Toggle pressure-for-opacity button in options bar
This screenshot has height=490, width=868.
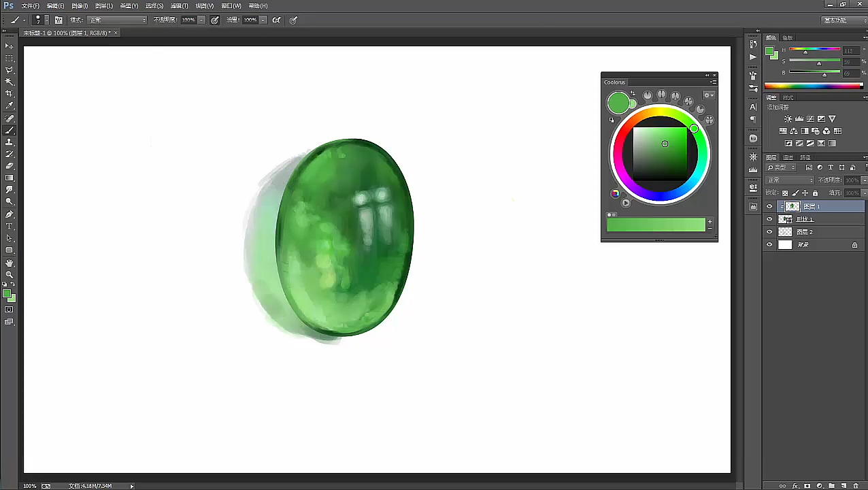tap(215, 20)
